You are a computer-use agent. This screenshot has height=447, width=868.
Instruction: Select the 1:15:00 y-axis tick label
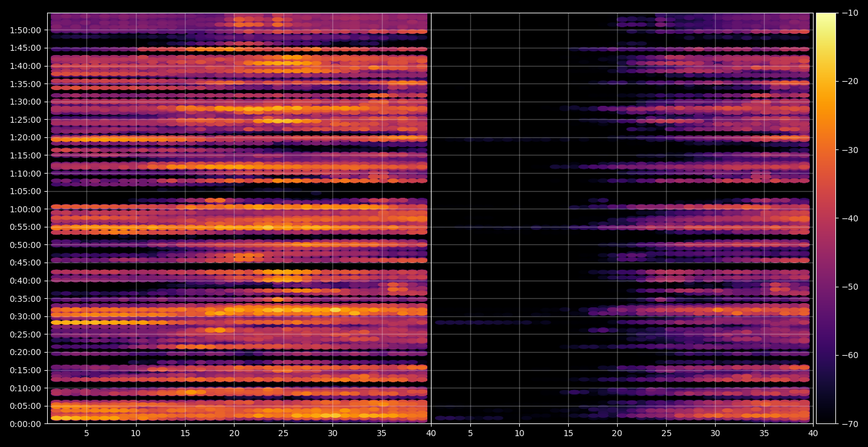pyautogui.click(x=25, y=155)
